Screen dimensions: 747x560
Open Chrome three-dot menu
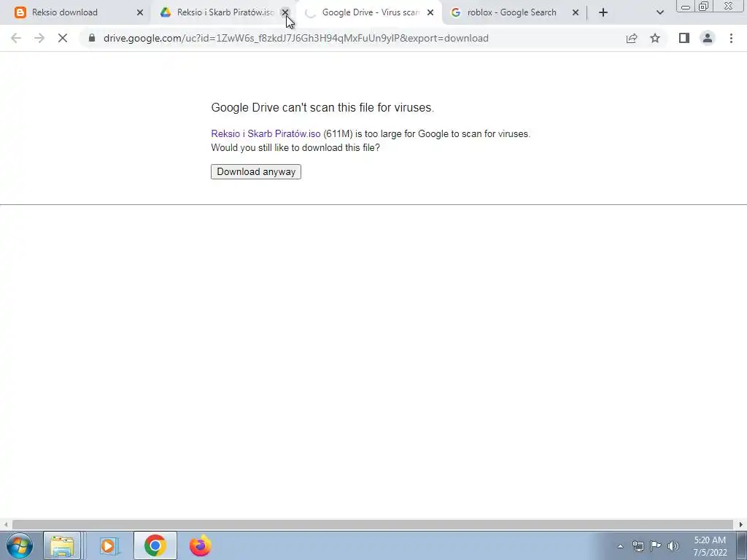pyautogui.click(x=731, y=38)
